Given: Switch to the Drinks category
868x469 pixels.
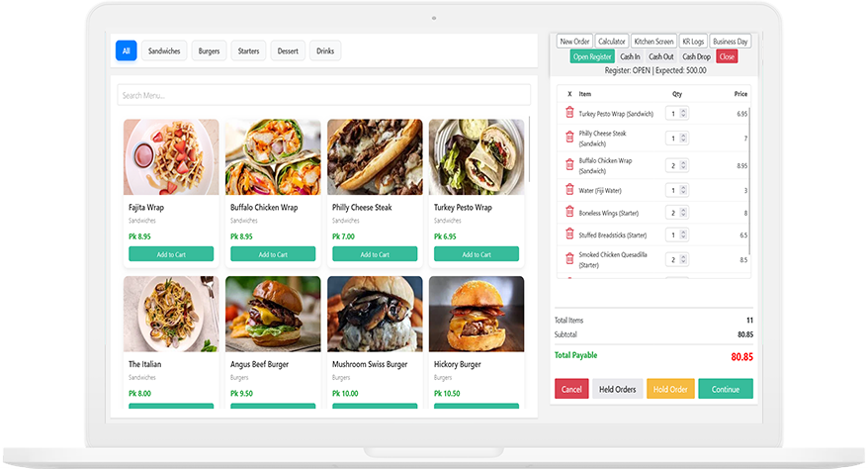Looking at the screenshot, I should pos(325,50).
